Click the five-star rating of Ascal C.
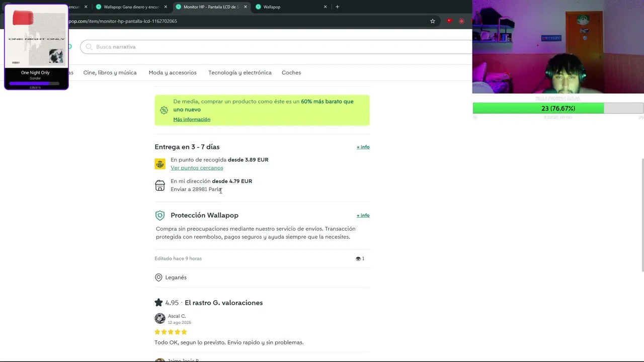 (x=171, y=332)
